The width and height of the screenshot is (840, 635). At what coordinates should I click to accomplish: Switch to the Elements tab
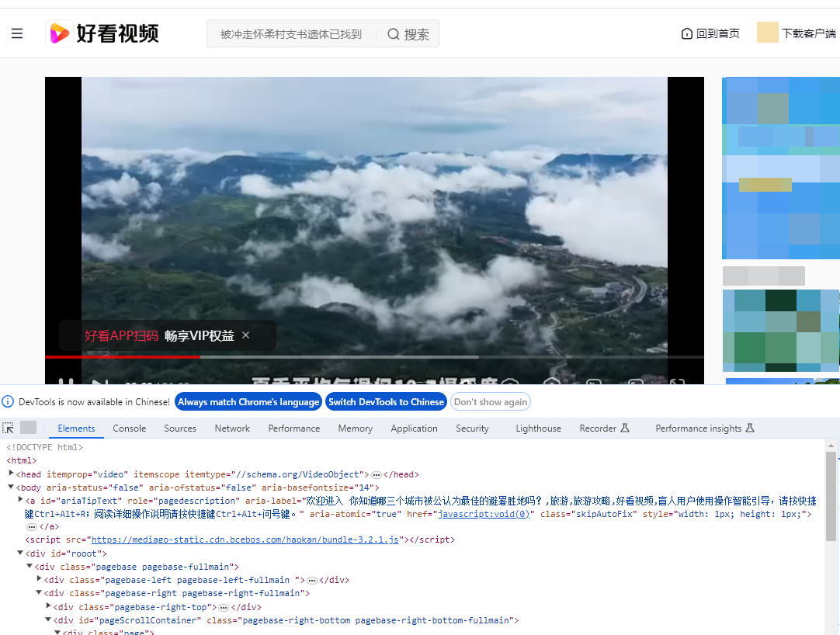pyautogui.click(x=76, y=429)
